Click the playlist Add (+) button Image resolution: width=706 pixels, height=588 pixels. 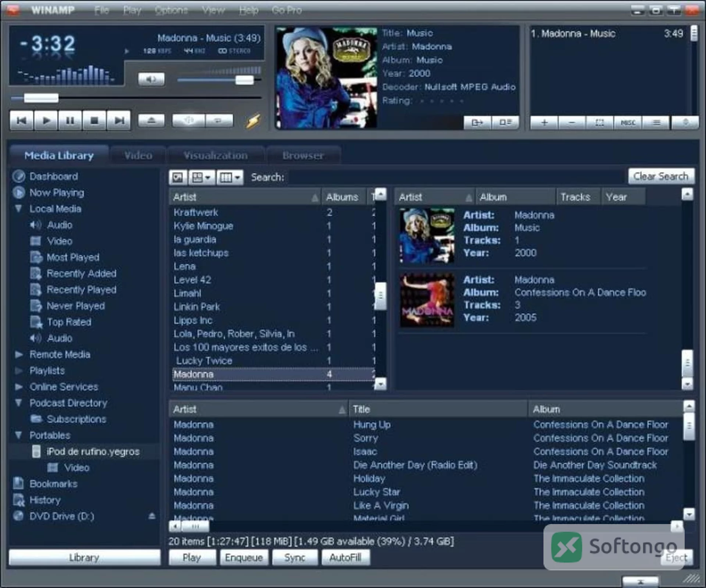click(544, 123)
